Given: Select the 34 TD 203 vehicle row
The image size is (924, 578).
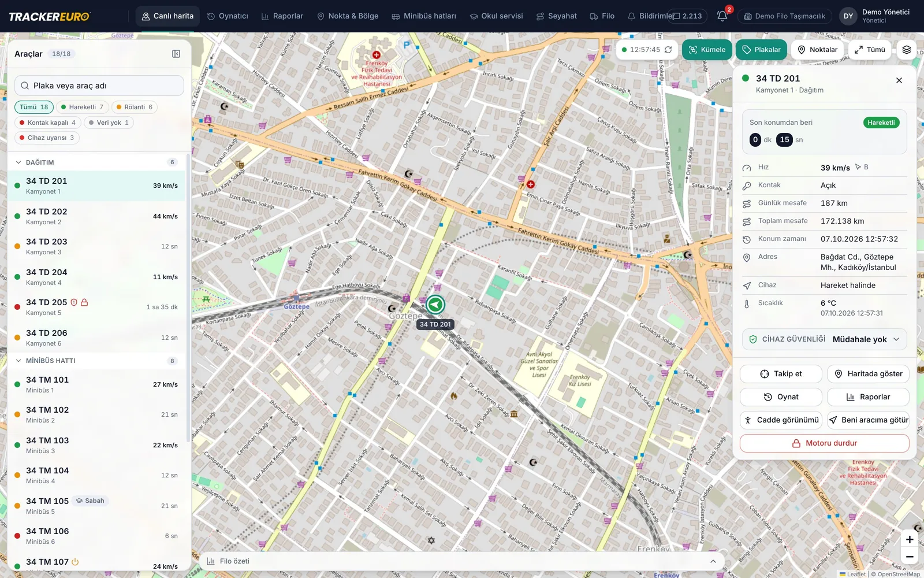Looking at the screenshot, I should click(96, 247).
